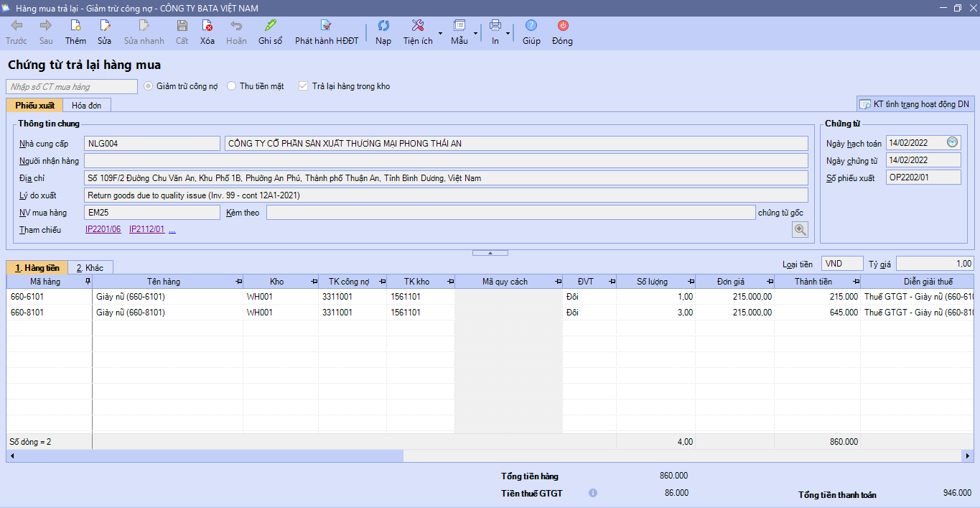Screen dimensions: 980x508
Task: Pin the Thành tiền column header
Action: [856, 282]
